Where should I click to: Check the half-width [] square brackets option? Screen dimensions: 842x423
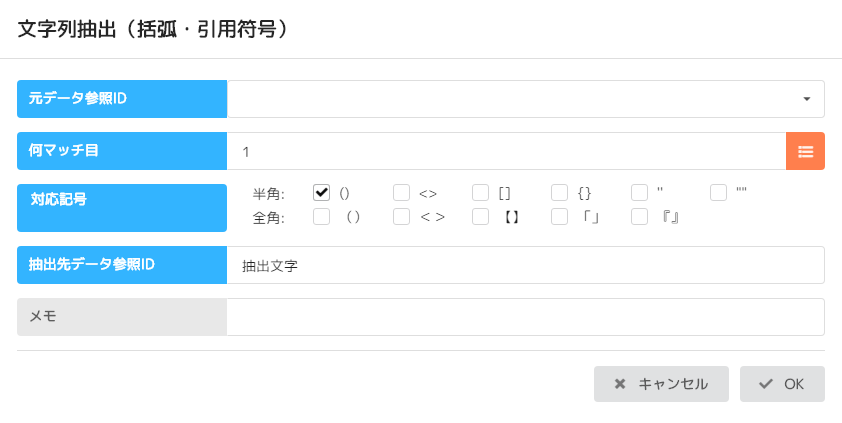coord(480,192)
